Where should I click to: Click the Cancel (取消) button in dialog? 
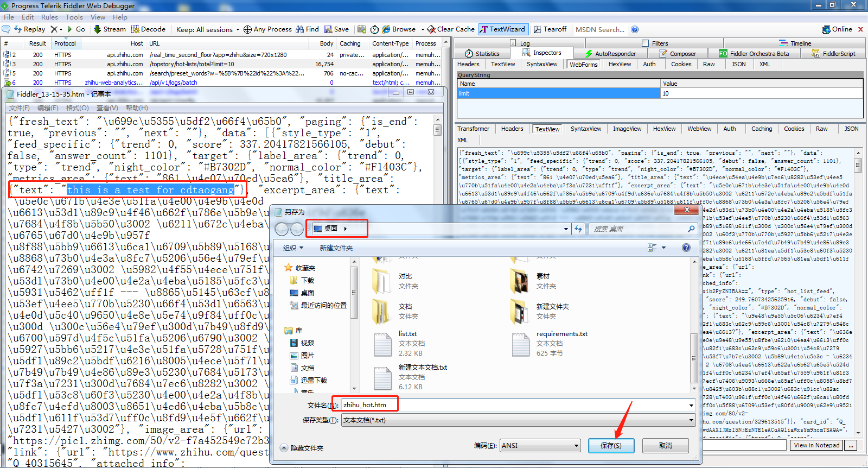click(x=666, y=446)
